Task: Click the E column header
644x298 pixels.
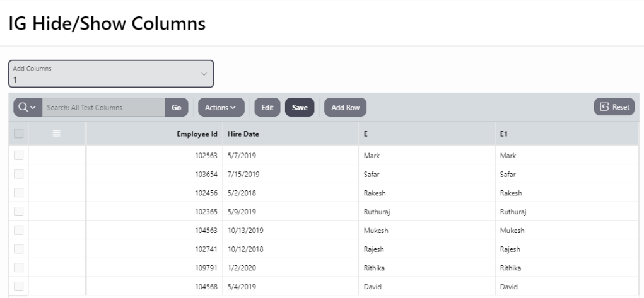Action: point(366,134)
